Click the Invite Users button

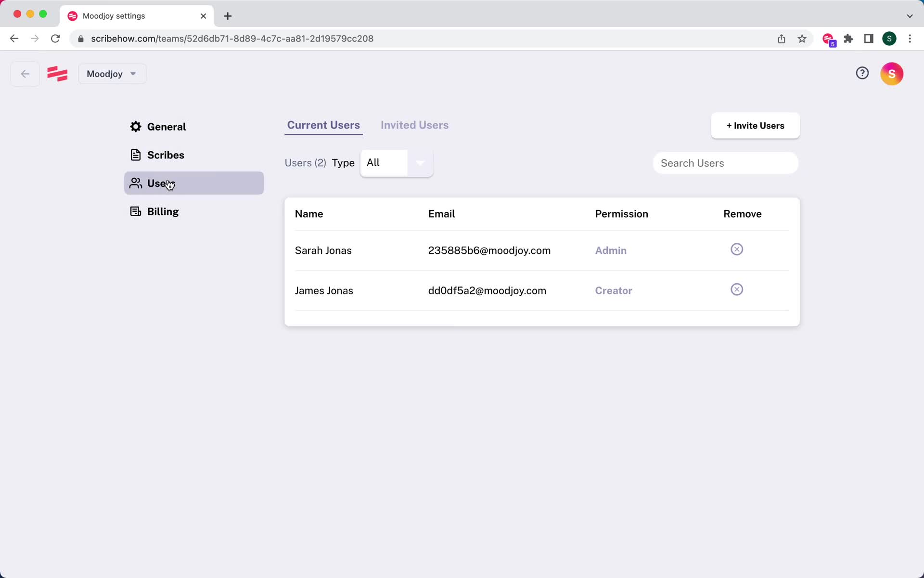pos(755,125)
